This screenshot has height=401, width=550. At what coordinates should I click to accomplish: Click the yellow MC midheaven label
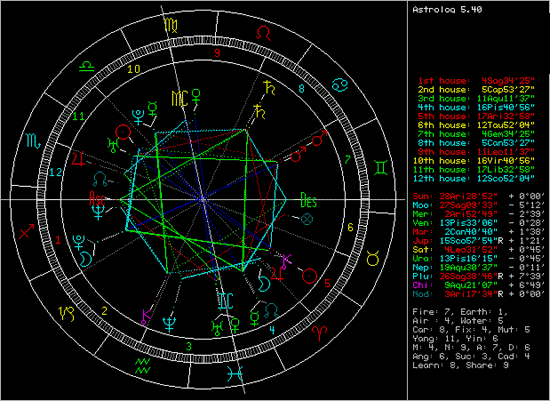[x=180, y=99]
